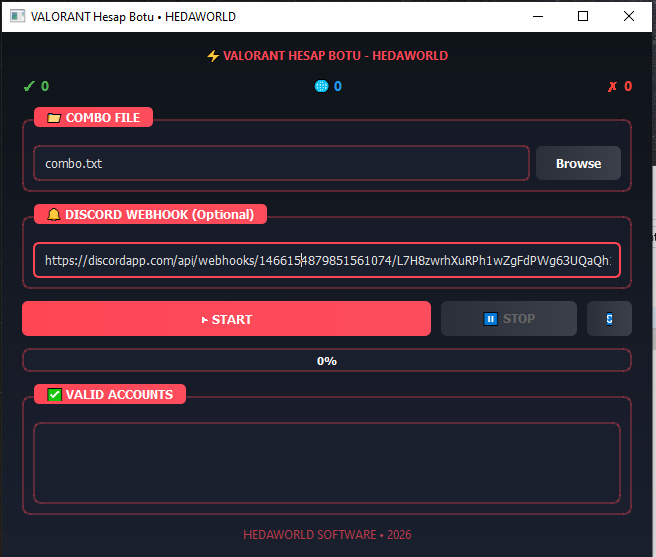The height and width of the screenshot is (557, 656).
Task: Focus the combo.txt file path field
Action: 282,163
